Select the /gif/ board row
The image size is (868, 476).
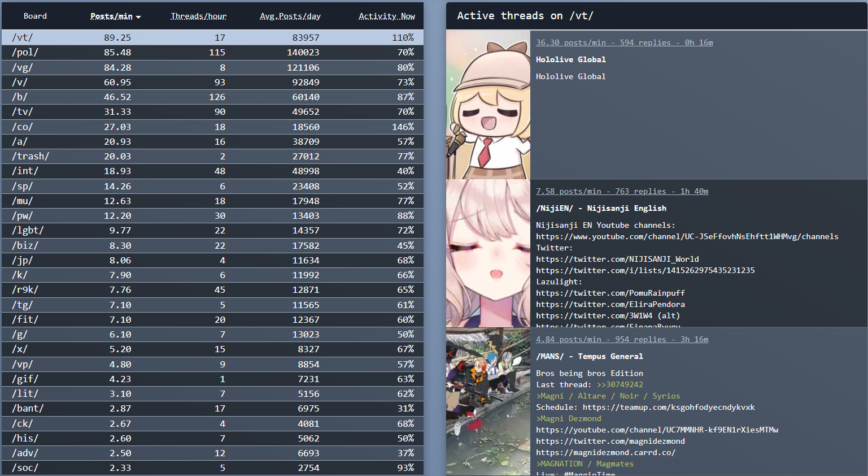coord(212,379)
